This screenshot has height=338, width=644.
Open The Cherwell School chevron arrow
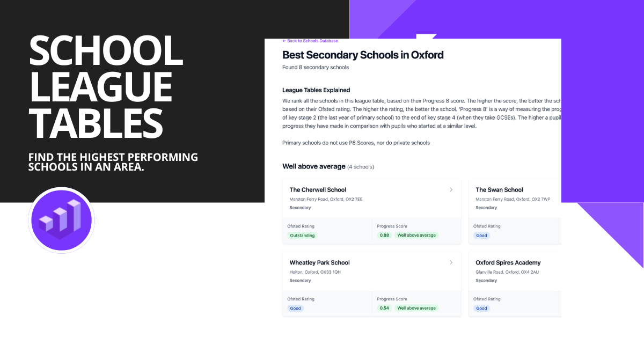click(451, 189)
